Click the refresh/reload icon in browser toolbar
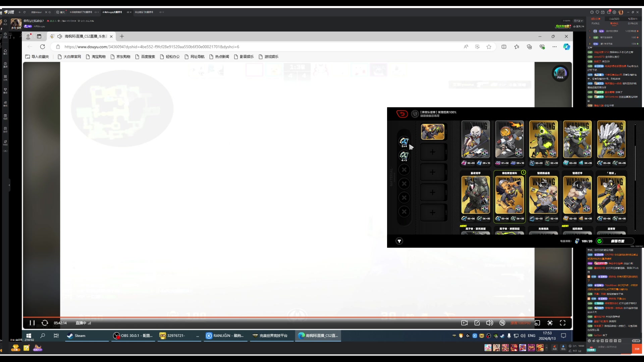The height and width of the screenshot is (362, 644). 43,46
